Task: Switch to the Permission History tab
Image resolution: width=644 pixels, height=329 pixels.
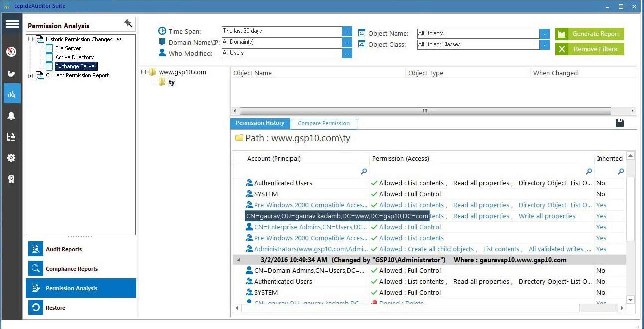Action: point(260,123)
